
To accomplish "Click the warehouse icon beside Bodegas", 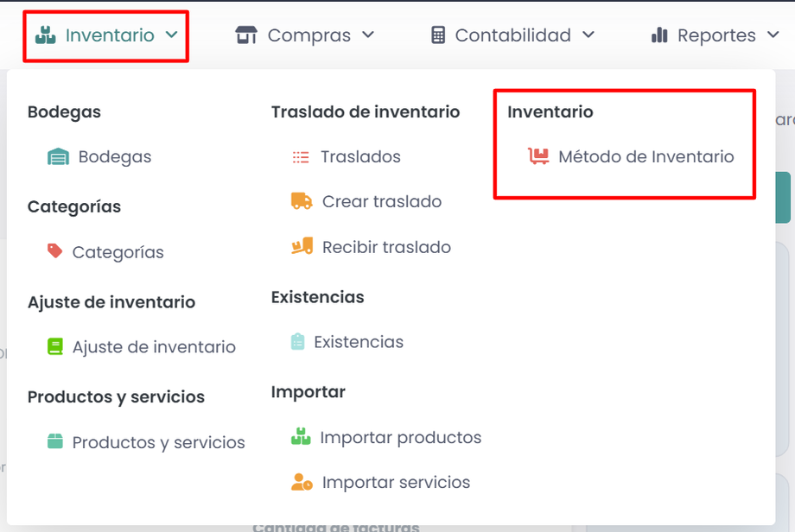I will (59, 157).
